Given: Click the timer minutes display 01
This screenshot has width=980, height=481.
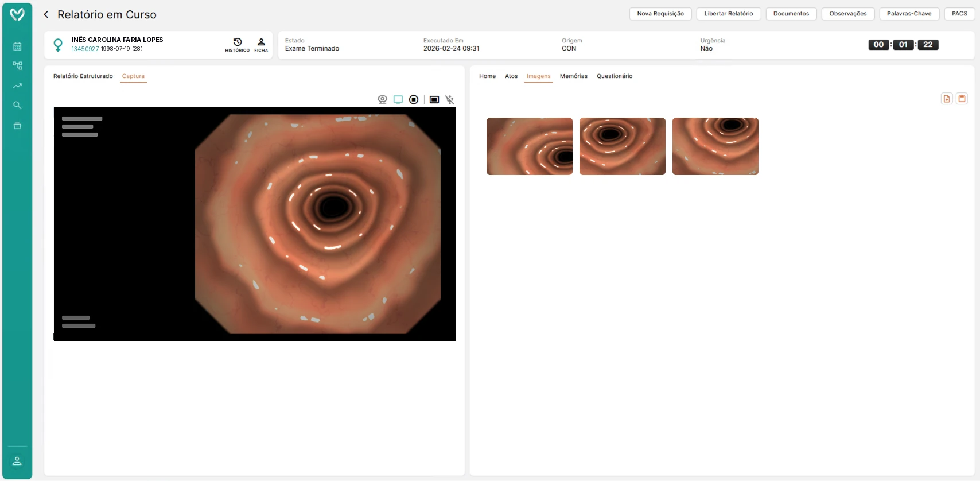Looking at the screenshot, I should click(x=903, y=45).
